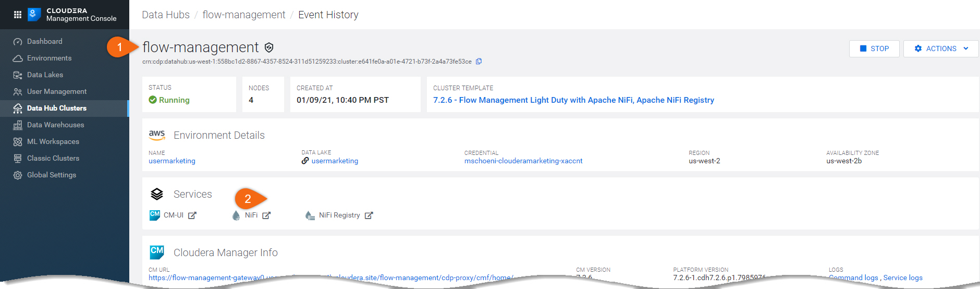This screenshot has width=980, height=289.
Task: Click the User Management people icon
Action: tap(18, 92)
